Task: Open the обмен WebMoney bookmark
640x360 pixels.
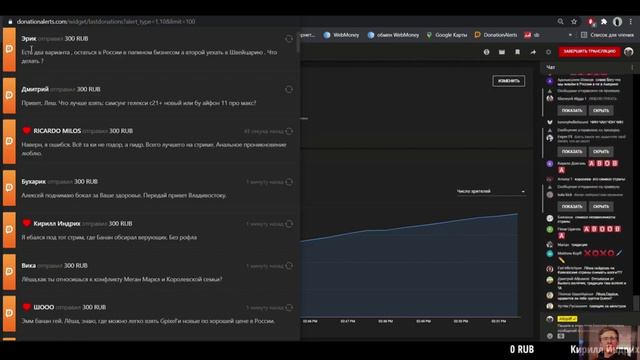Action: coord(393,35)
